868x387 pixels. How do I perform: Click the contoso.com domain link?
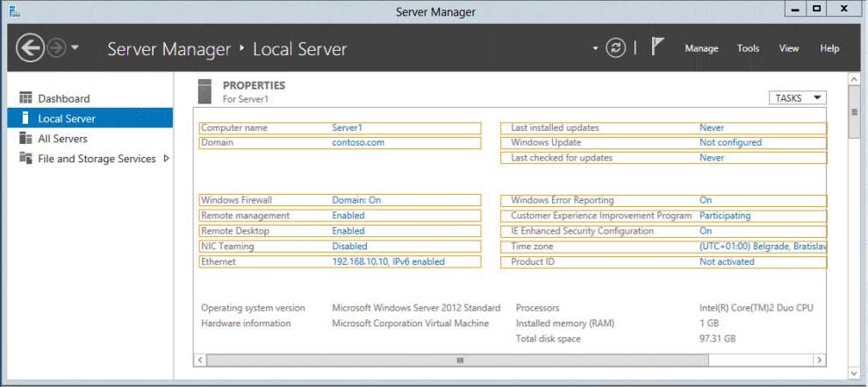coord(358,142)
